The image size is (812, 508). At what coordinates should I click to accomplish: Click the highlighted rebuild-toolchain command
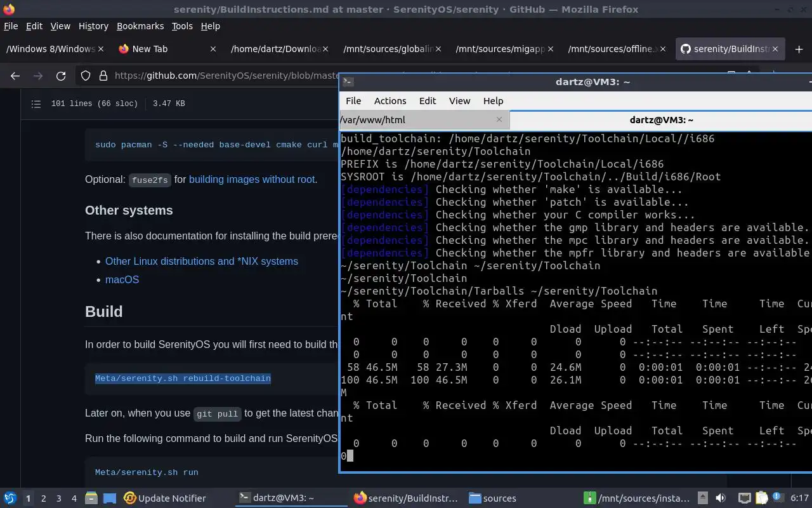tap(183, 378)
